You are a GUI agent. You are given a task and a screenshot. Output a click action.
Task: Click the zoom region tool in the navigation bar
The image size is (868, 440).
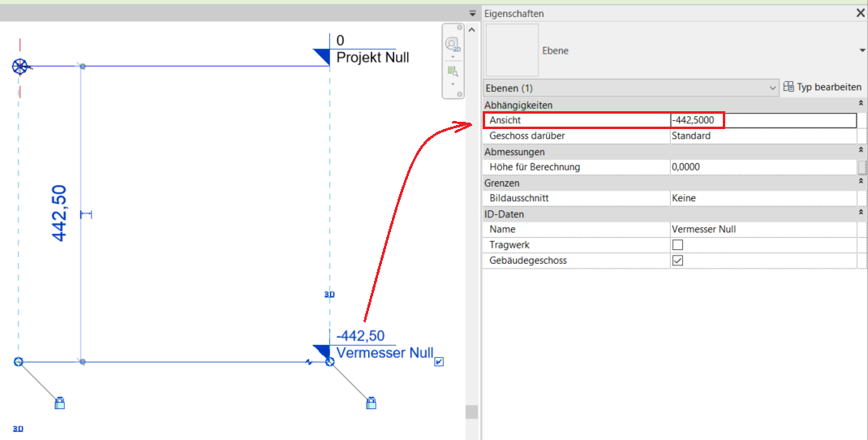[x=453, y=72]
